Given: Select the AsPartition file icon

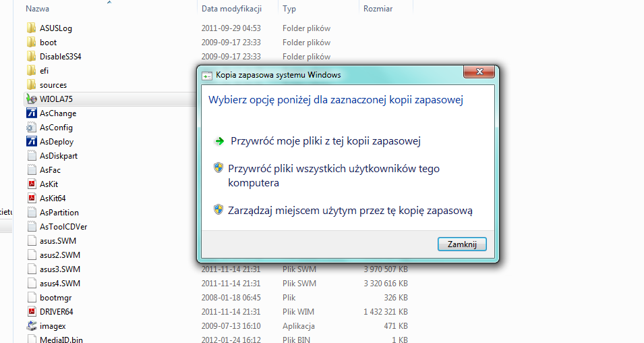Looking at the screenshot, I should (31, 213).
